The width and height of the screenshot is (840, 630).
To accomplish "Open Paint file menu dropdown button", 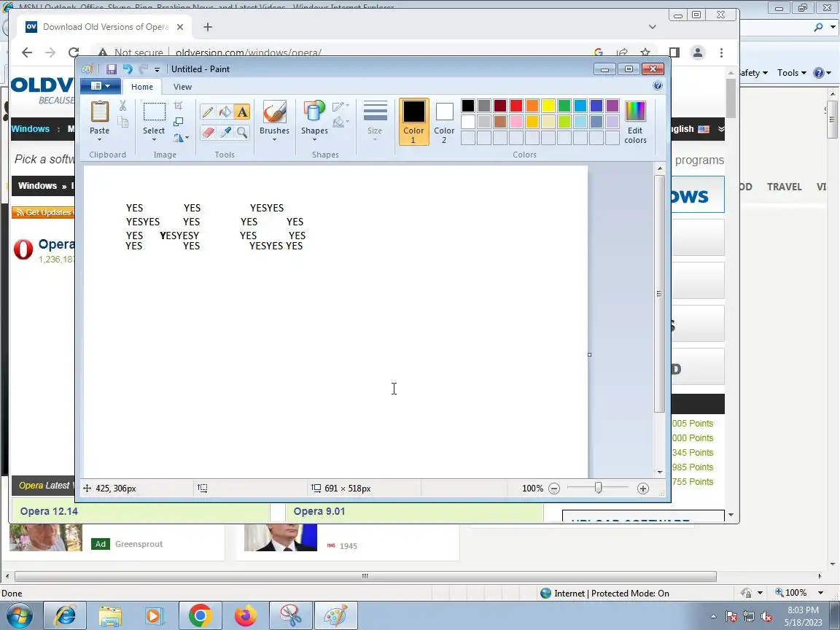I will click(100, 86).
